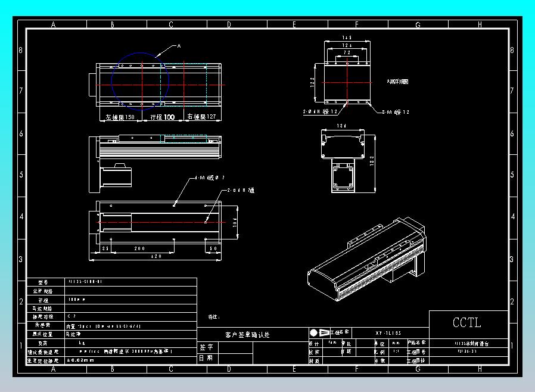
Task: Click the 2-Ø4H 通 pin hole callout
Action: point(241,190)
